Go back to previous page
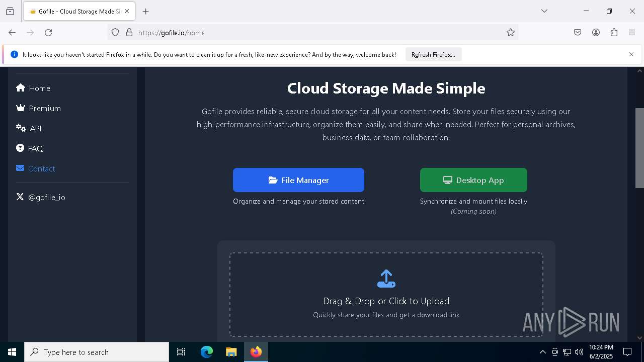Image resolution: width=644 pixels, height=362 pixels. 12,33
